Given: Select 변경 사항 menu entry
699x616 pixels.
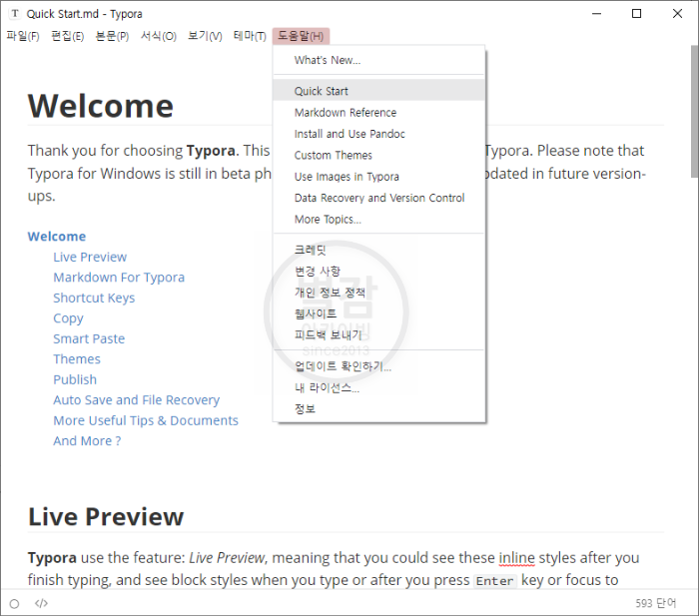Looking at the screenshot, I should click(378, 271).
